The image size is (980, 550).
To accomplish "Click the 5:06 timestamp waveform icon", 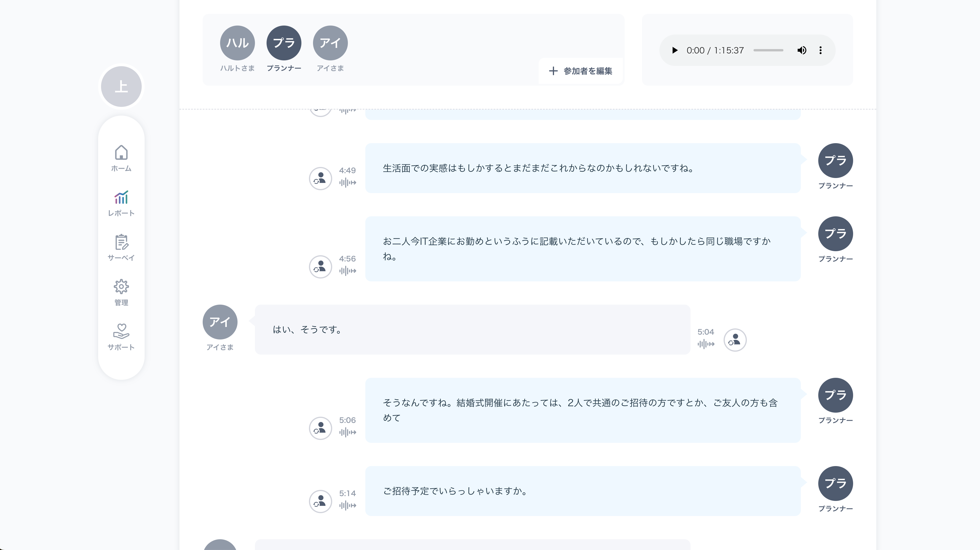I will 347,432.
